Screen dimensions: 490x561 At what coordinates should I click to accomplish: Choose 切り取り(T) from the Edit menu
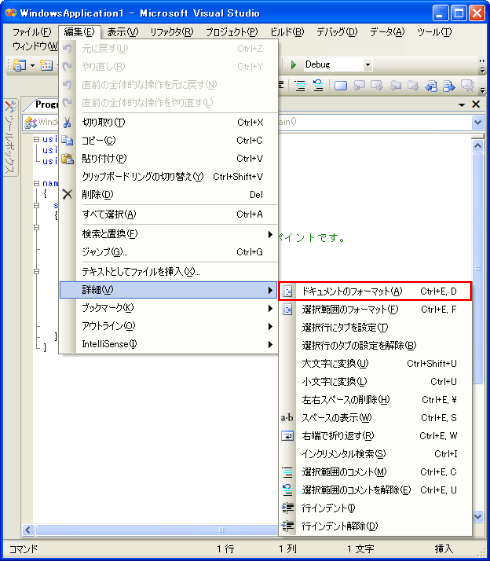pos(168,122)
